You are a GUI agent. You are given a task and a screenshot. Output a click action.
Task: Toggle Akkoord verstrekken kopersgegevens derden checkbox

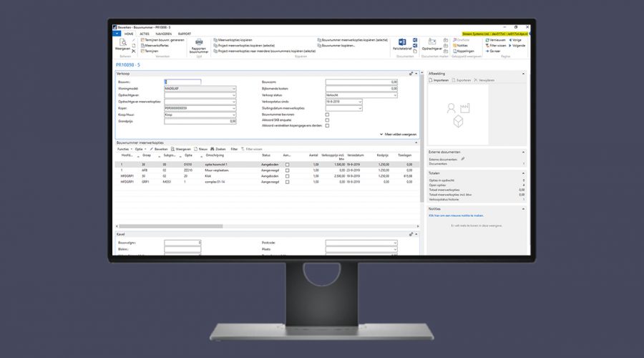tap(327, 125)
